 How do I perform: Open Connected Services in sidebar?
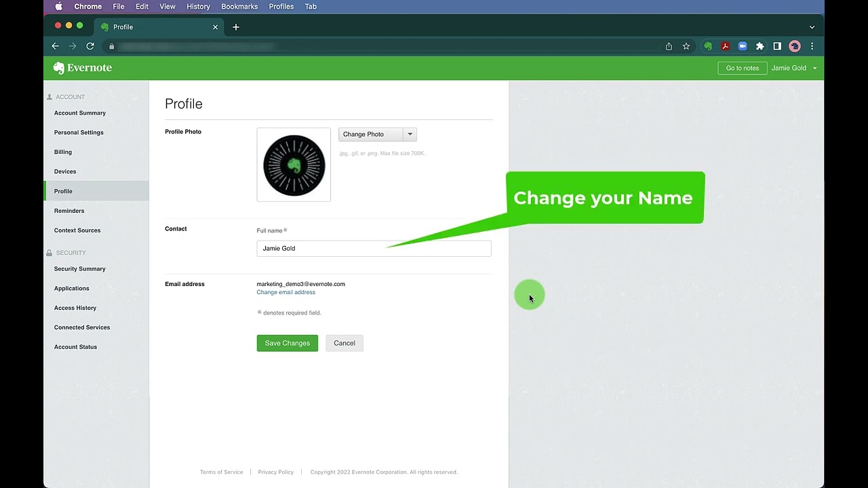82,327
